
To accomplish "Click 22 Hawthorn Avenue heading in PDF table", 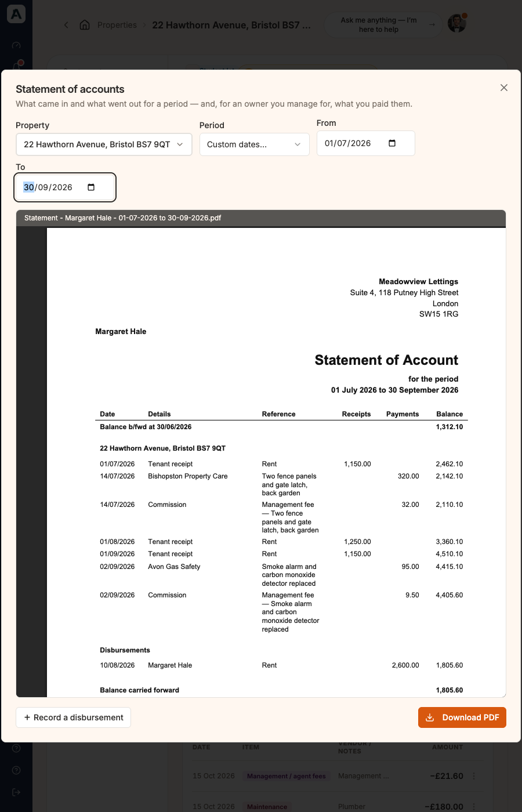I will pos(162,448).
